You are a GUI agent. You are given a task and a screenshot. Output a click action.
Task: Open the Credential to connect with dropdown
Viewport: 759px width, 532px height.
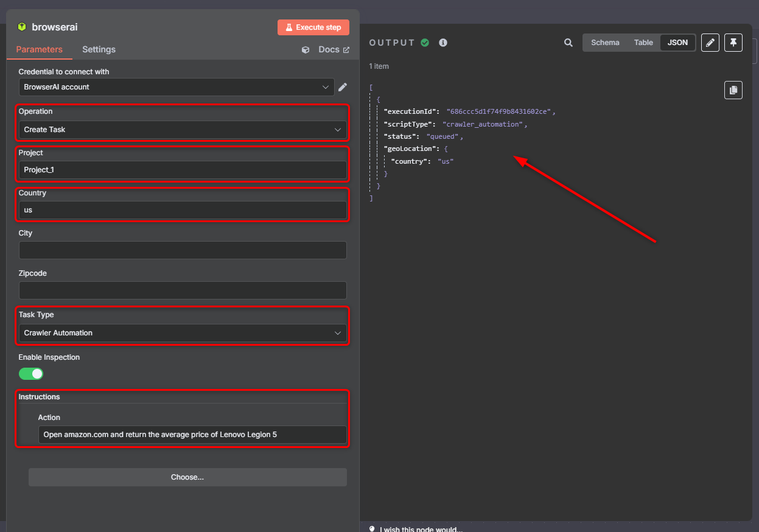tap(177, 87)
